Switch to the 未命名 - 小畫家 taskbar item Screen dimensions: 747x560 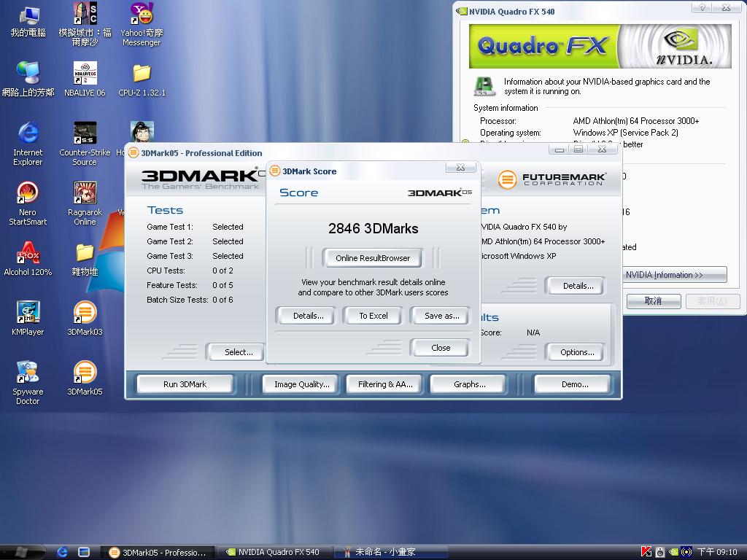coord(391,553)
